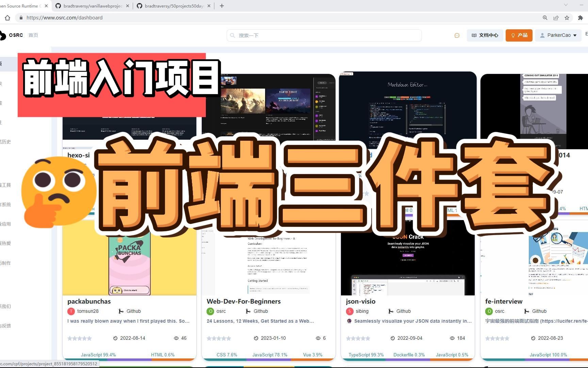Screen dimensions: 588x368
Task: Click the tomsun28 author avatar
Action: tap(71, 311)
